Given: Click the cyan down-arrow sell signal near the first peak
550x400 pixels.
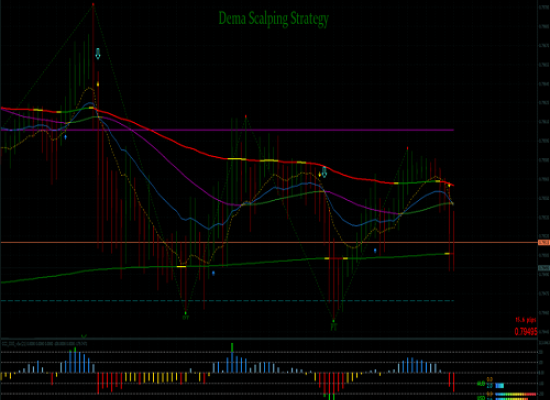Looking at the screenshot, I should point(98,54).
